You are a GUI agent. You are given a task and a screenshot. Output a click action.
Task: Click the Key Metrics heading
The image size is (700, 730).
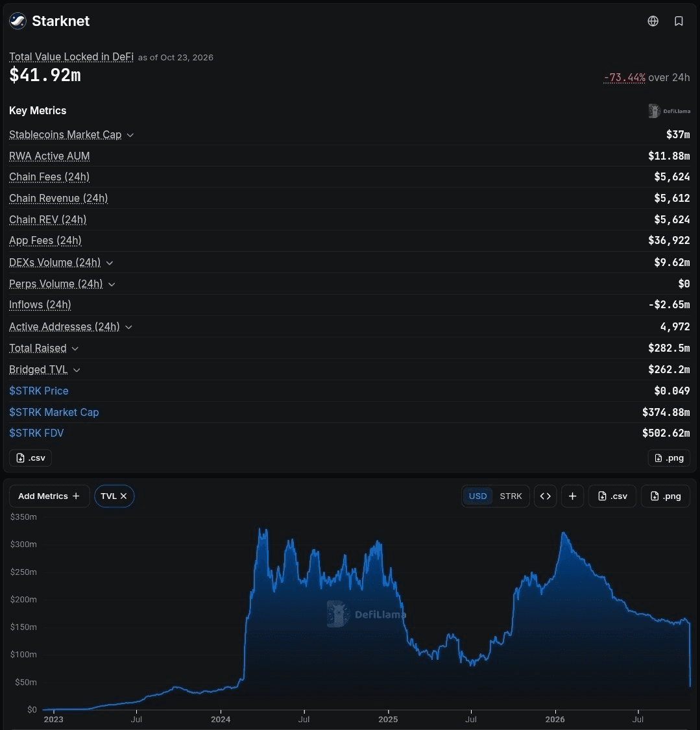[38, 111]
